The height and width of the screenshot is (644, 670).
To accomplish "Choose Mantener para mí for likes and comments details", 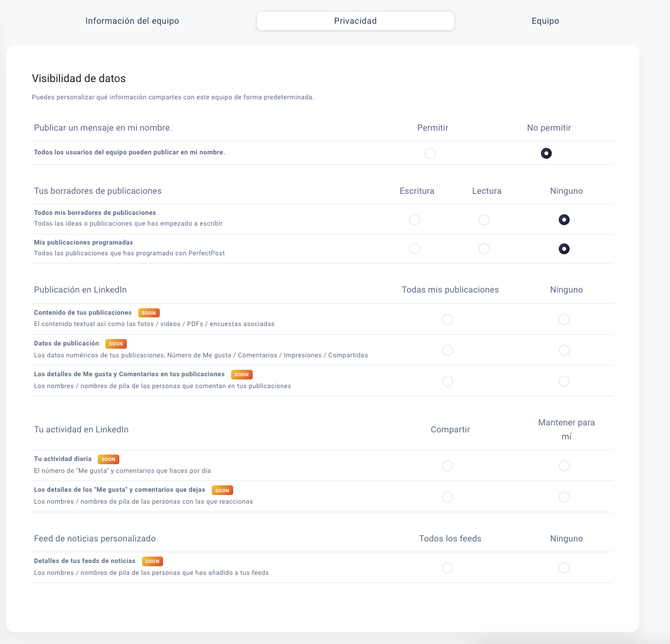I will click(564, 497).
